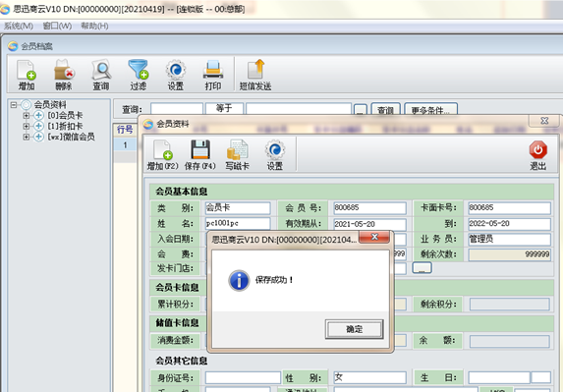563x392 pixels.
Task: Click the 有效期从 date 2021-05-20
Action: pos(369,224)
